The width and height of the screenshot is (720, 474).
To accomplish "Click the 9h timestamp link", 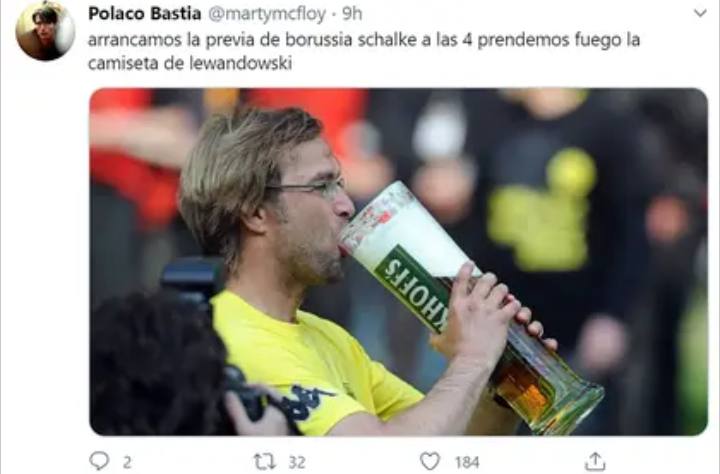I will click(x=352, y=14).
